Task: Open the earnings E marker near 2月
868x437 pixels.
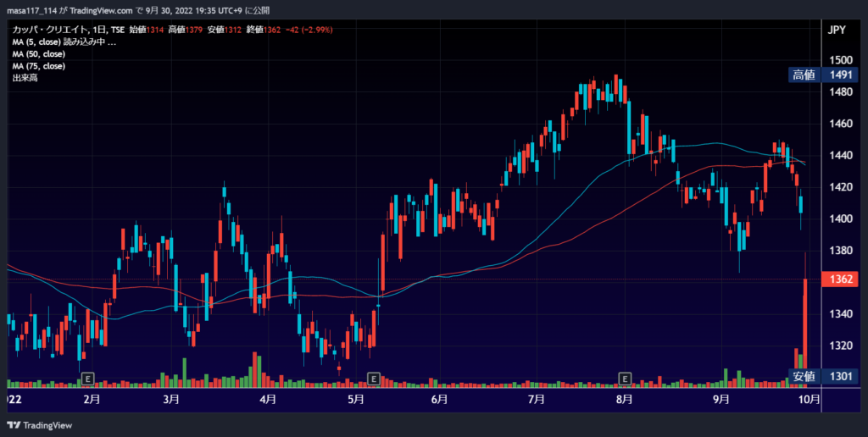Action: [x=87, y=379]
